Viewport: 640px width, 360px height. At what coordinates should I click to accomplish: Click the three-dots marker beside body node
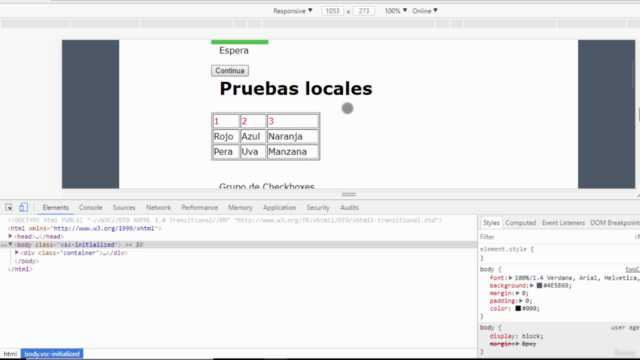[4, 245]
